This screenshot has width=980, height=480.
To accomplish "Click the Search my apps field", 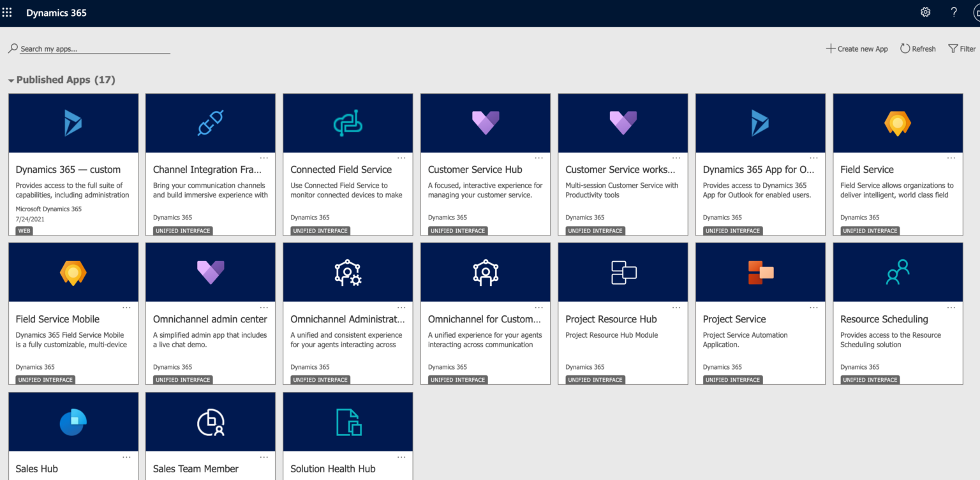I will point(89,48).
